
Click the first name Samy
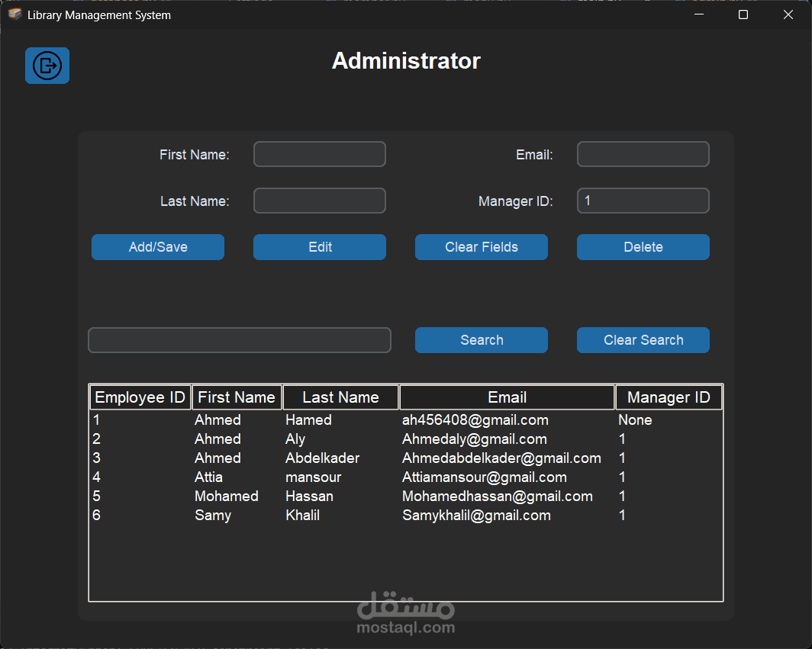click(213, 516)
